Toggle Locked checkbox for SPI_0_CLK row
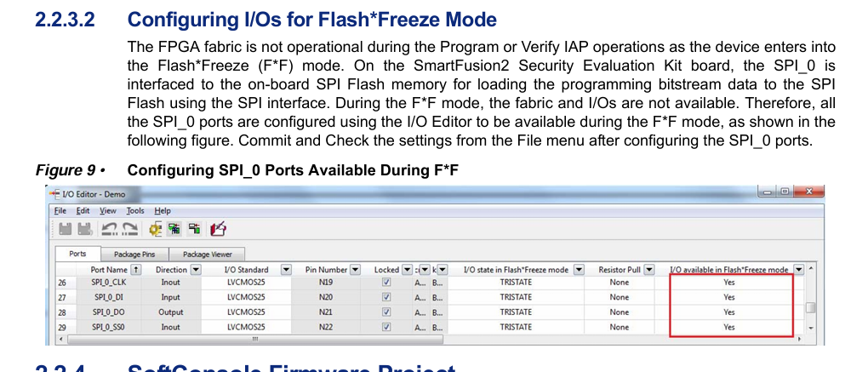Image resolution: width=868 pixels, height=372 pixels. [x=386, y=283]
